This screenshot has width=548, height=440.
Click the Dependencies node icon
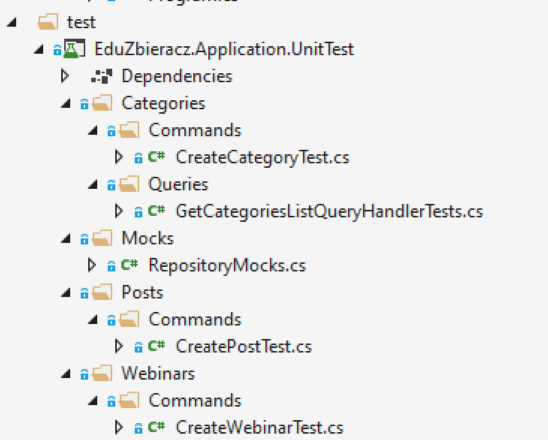click(101, 76)
